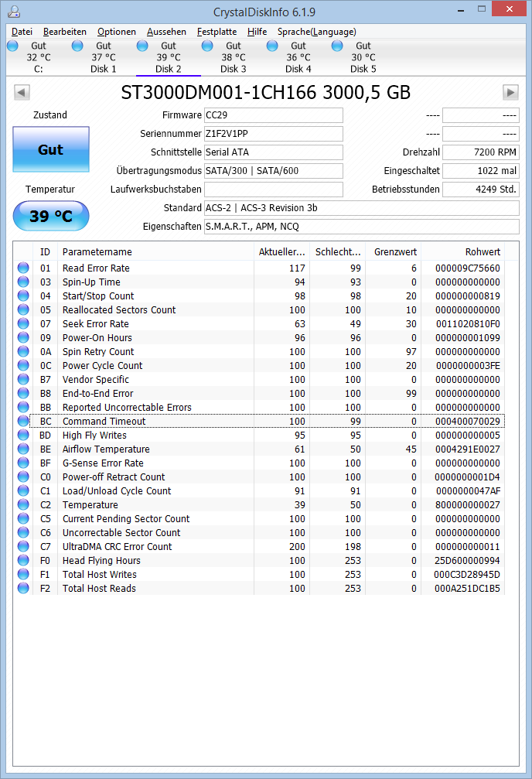Click the Eingeschaltet field 1022 mal
The height and width of the screenshot is (779, 532).
[481, 171]
